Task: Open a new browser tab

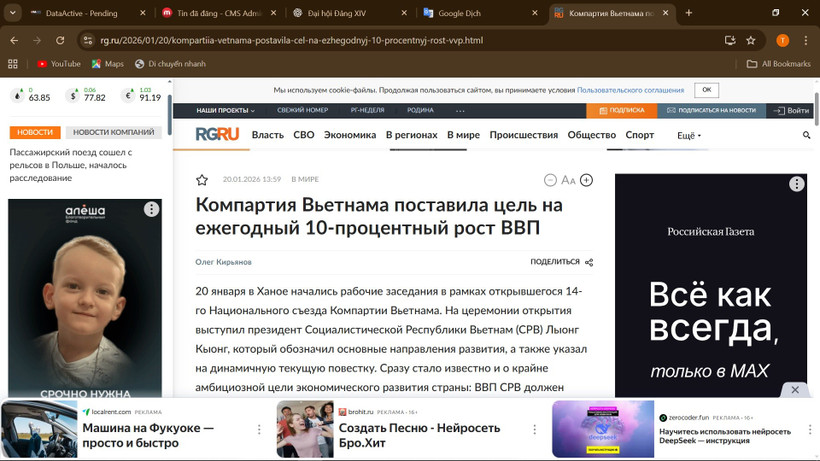Action: click(689, 13)
